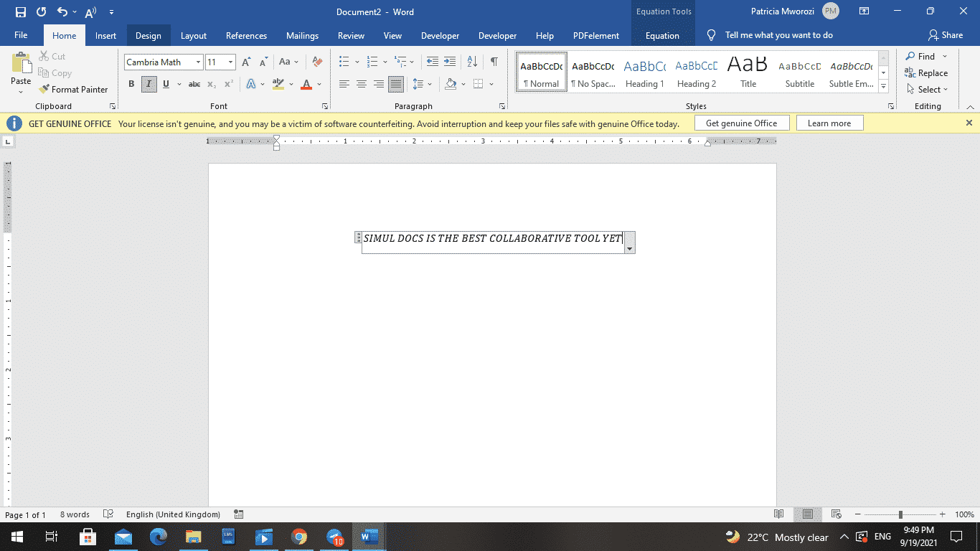Open the Mailings tab
Viewport: 980px width, 551px height.
click(302, 34)
